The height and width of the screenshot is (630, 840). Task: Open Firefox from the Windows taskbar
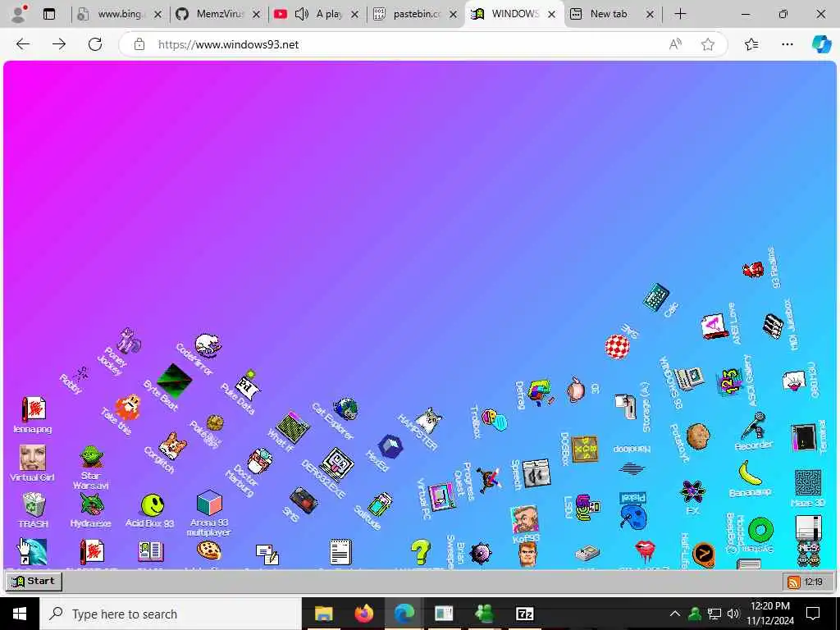364,614
